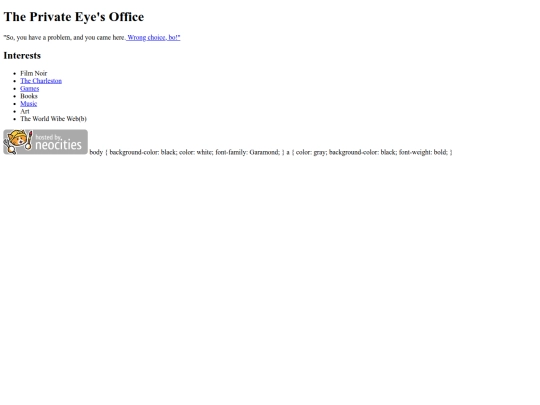This screenshot has width=540, height=405.
Task: Open The Charleston link
Action: [41, 81]
